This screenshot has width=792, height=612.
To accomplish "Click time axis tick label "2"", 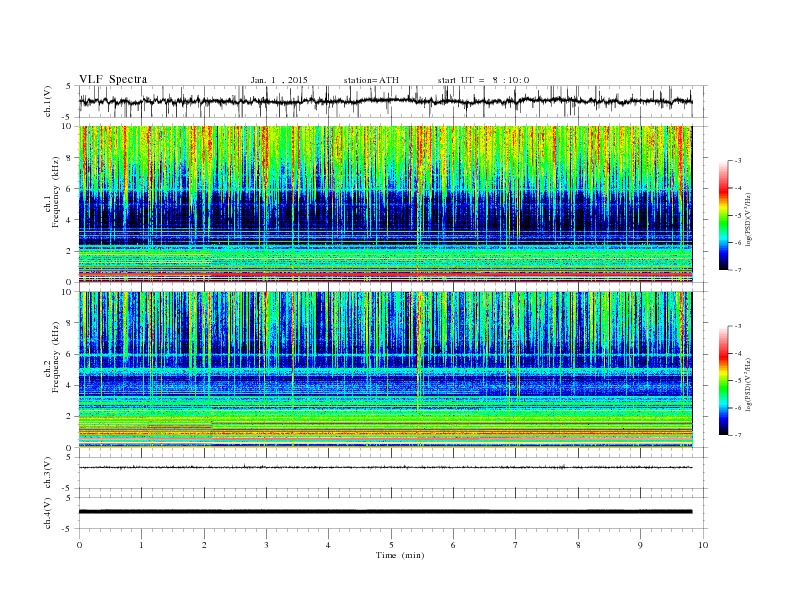I will tap(204, 545).
